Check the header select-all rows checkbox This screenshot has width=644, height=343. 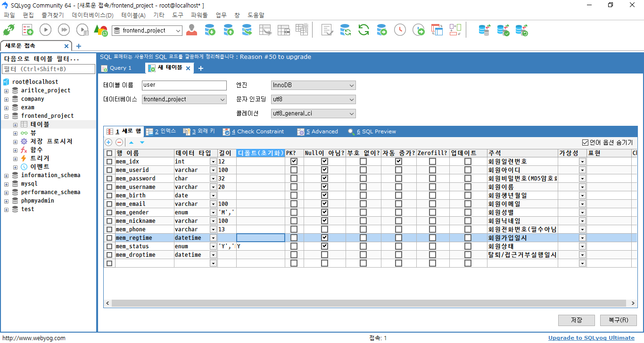tap(109, 153)
